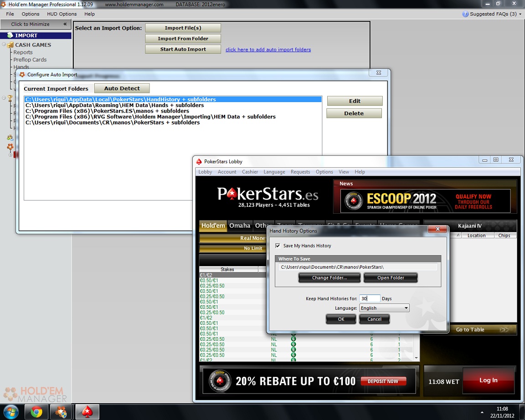Viewport: 525px width, 420px height.
Task: Click the double-chevron minimize sidebar icon
Action: (65, 24)
